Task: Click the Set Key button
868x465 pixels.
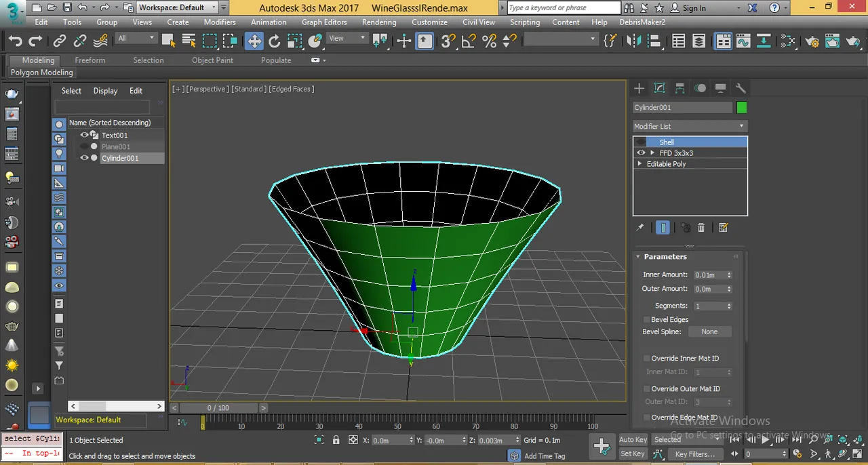Action: [633, 454]
